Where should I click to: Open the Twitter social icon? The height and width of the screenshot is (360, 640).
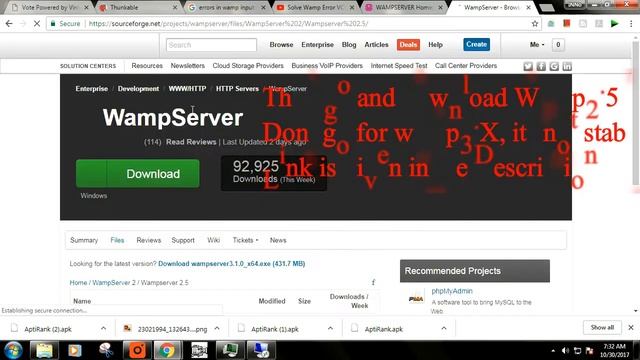point(528,66)
